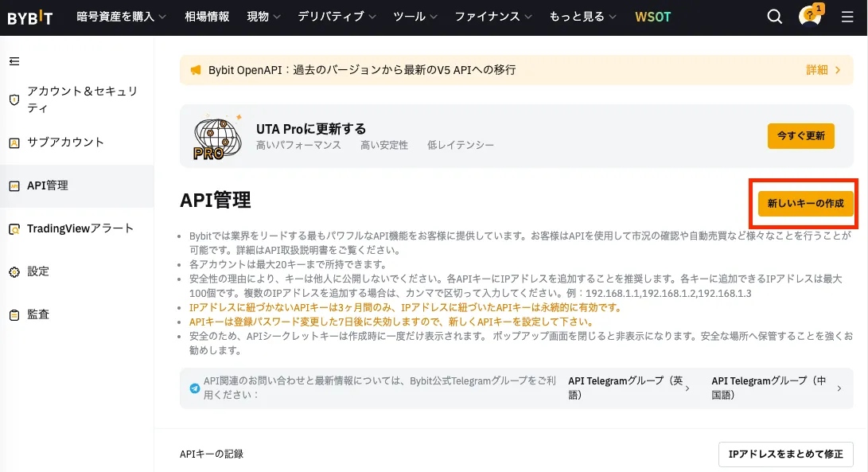Screen dimensions: 868x472
Task: Select API管理 in the sidebar
Action: click(x=48, y=185)
